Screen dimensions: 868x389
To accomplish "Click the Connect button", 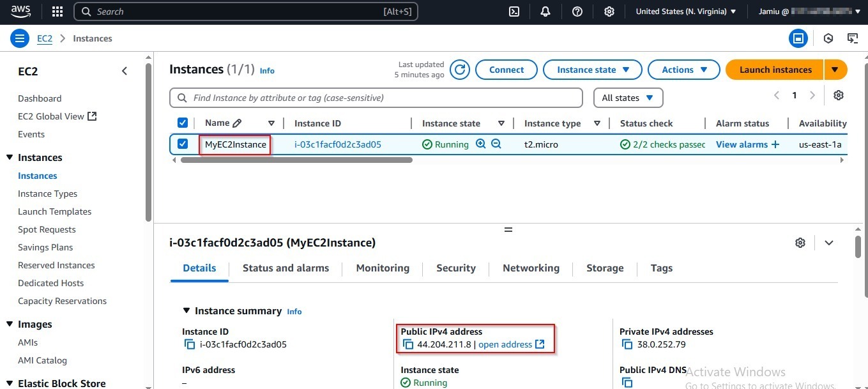I will [x=506, y=70].
